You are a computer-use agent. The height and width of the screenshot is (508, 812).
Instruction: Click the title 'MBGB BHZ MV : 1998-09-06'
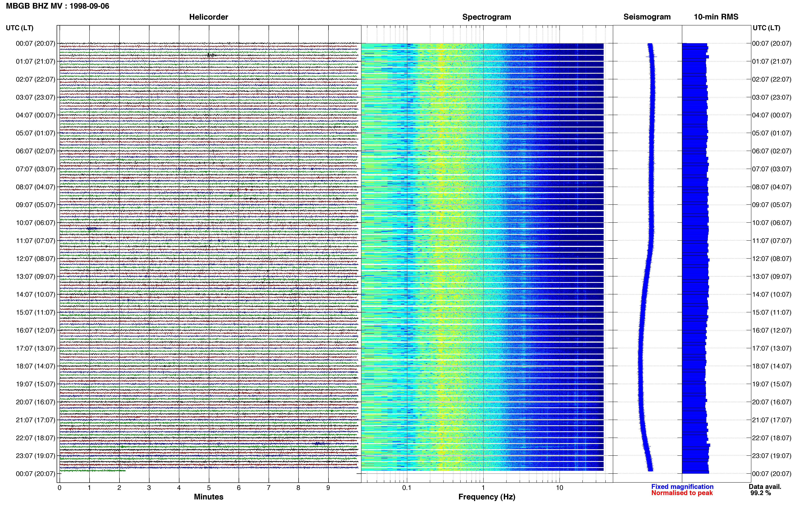tap(57, 6)
